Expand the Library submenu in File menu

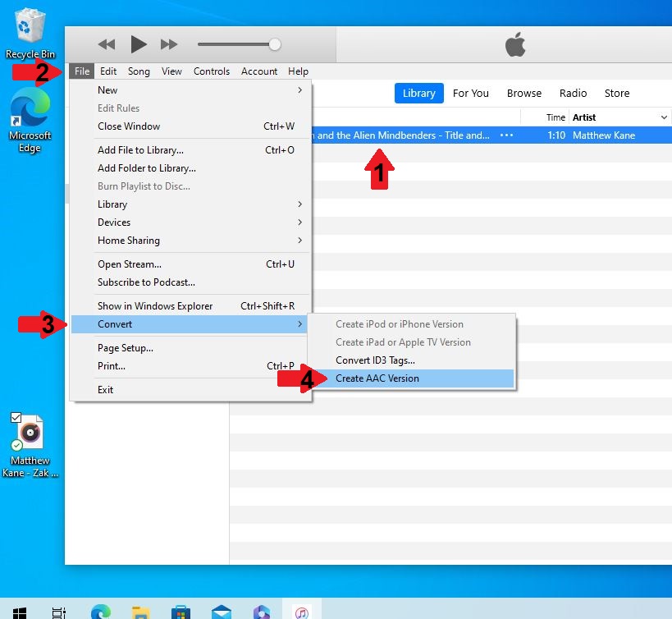[x=190, y=204]
